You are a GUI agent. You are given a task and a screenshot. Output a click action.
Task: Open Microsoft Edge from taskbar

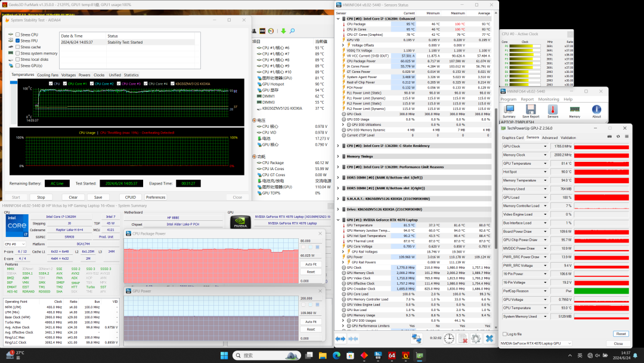[x=336, y=356]
